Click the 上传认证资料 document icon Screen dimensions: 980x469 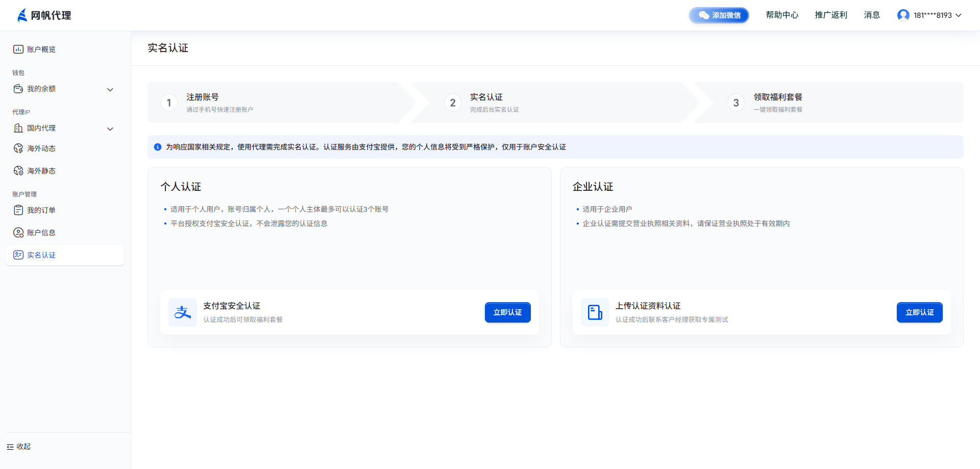(595, 312)
